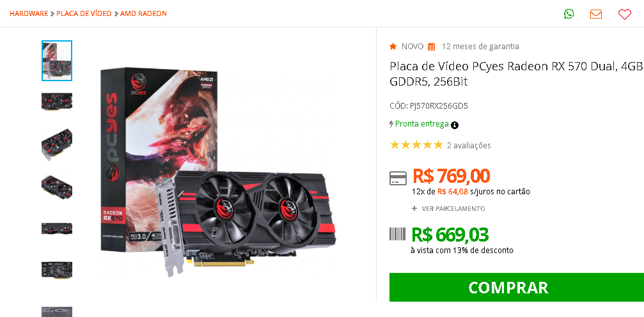Click the barcode boleto icon
Viewport: 644px width, 317px height.
click(x=398, y=234)
